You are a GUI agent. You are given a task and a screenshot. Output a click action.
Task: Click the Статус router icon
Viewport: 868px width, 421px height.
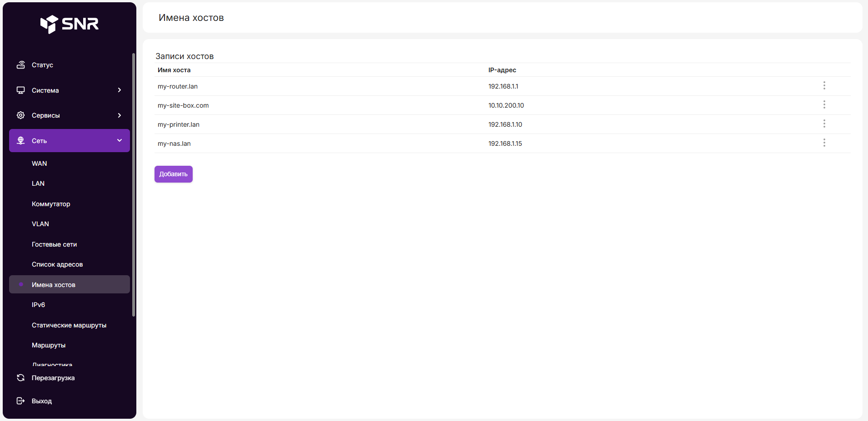click(x=21, y=65)
